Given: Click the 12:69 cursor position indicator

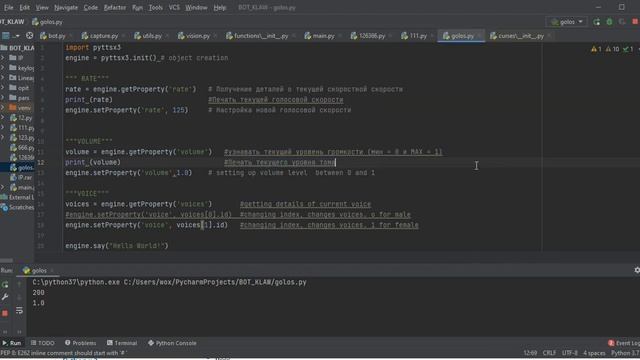Looking at the screenshot, I should [530, 353].
